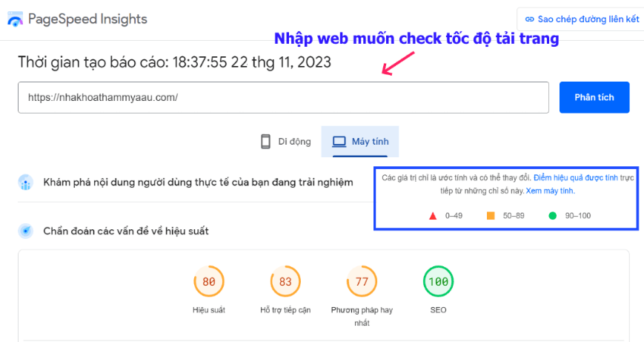
Task: Click the real user experience section icon
Action: [25, 182]
